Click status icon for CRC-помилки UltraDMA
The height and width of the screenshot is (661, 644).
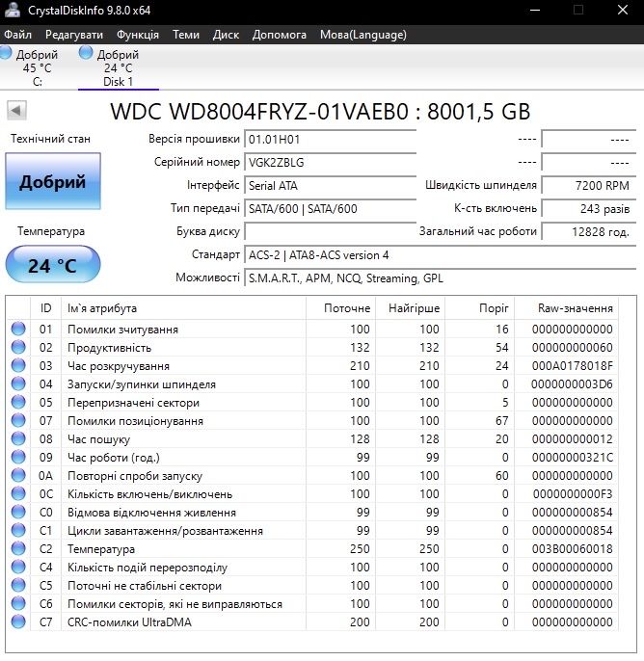pyautogui.click(x=18, y=621)
